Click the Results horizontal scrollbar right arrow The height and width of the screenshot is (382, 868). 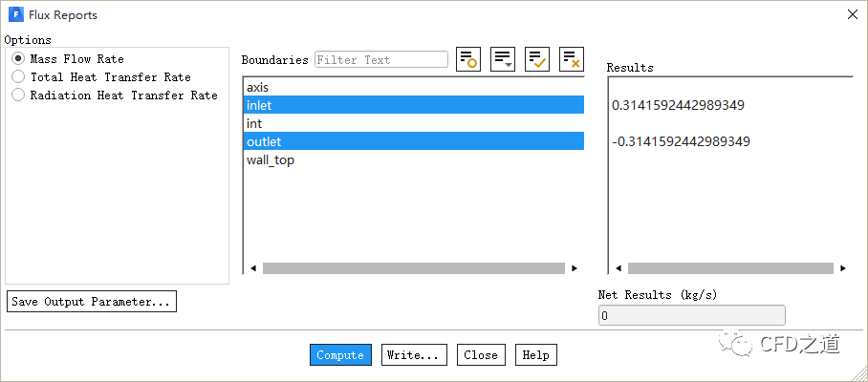pyautogui.click(x=842, y=269)
